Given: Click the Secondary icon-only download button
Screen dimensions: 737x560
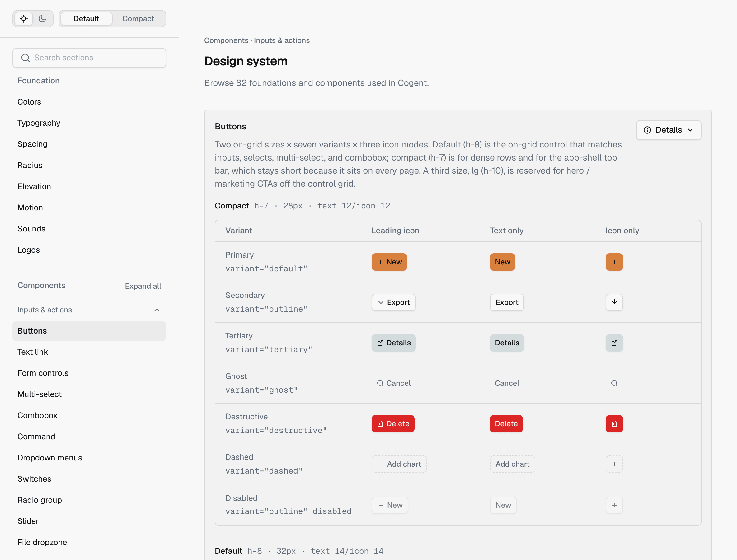Looking at the screenshot, I should [x=614, y=302].
